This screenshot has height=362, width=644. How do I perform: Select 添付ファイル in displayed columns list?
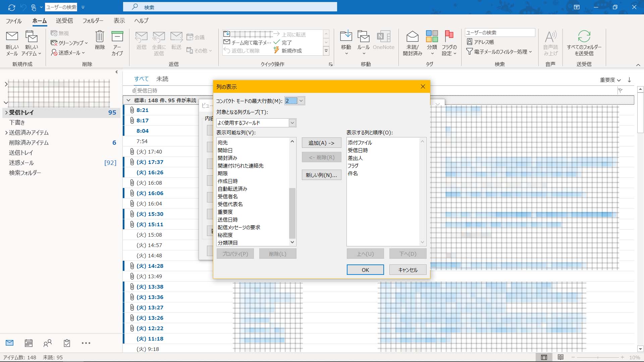[360, 142]
